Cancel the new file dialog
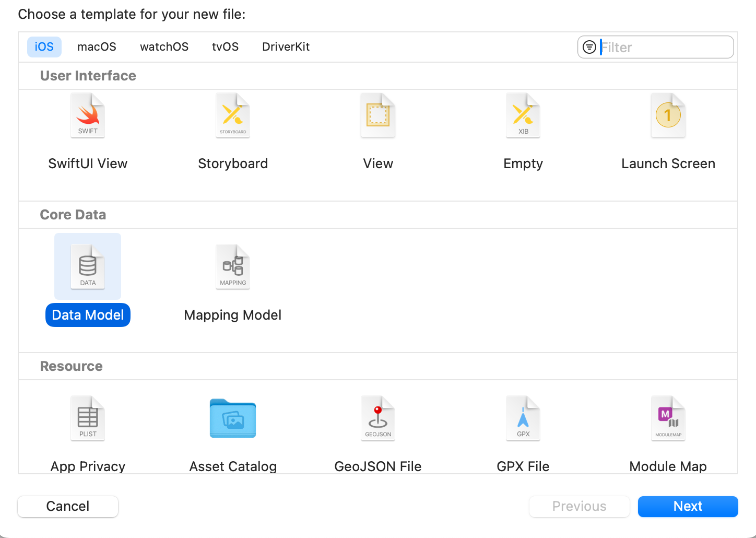756x538 pixels. (x=68, y=506)
